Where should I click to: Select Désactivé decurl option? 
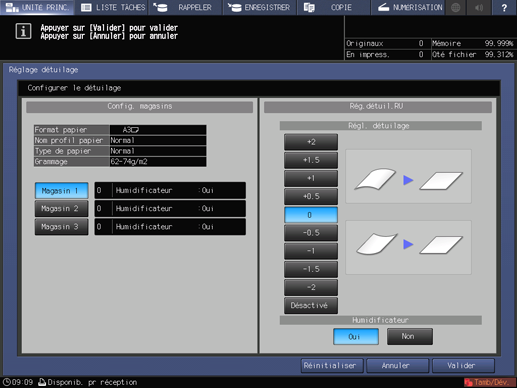(311, 306)
